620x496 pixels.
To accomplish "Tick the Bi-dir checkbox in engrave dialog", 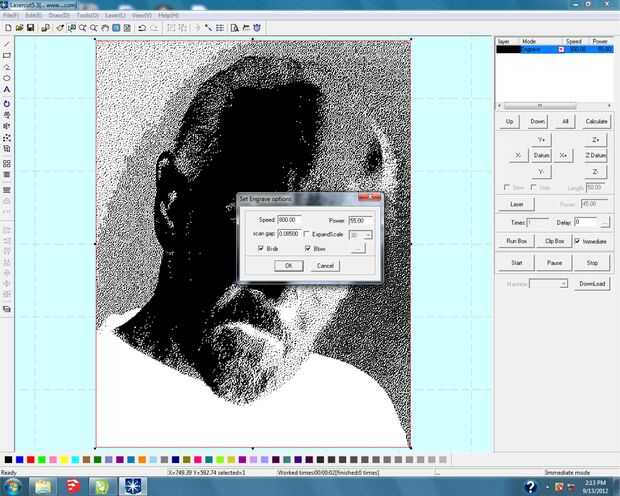I will tap(261, 248).
